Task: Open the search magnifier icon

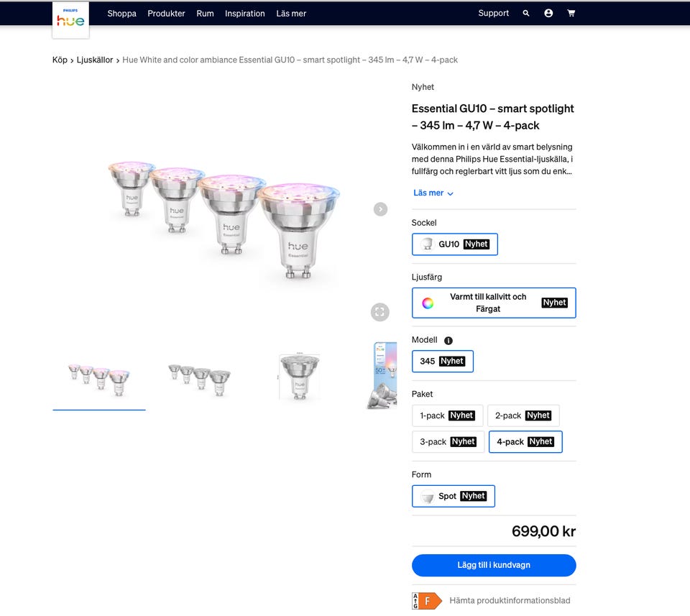Action: [x=526, y=13]
